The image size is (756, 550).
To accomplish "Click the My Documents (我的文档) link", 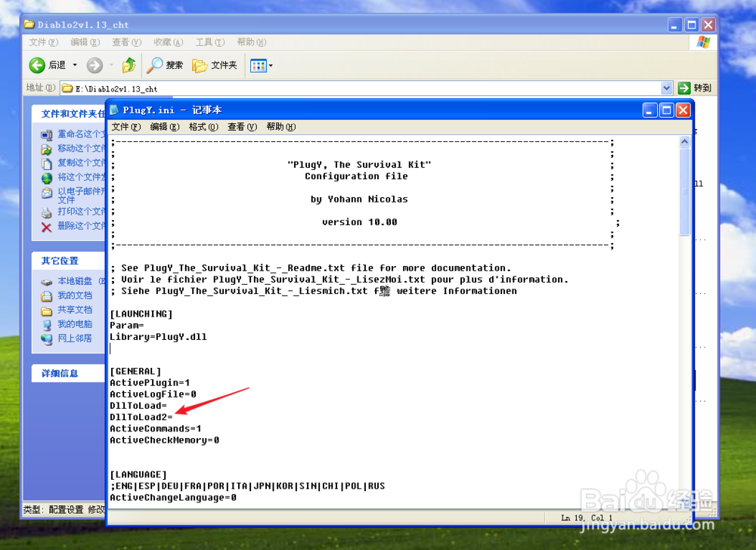I will pos(75,295).
